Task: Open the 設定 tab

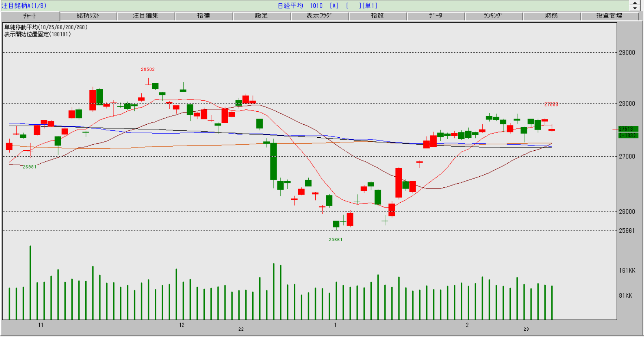Action: pyautogui.click(x=262, y=16)
